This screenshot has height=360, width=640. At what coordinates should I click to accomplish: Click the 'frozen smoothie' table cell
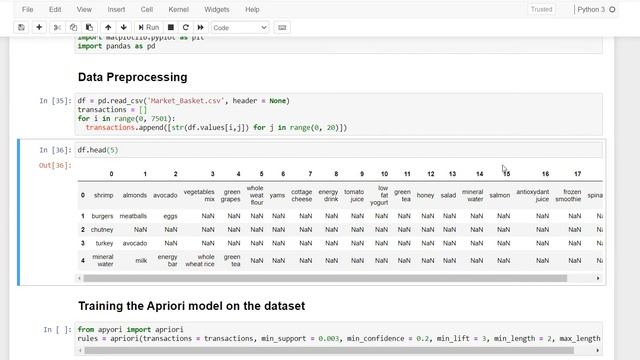(x=568, y=195)
